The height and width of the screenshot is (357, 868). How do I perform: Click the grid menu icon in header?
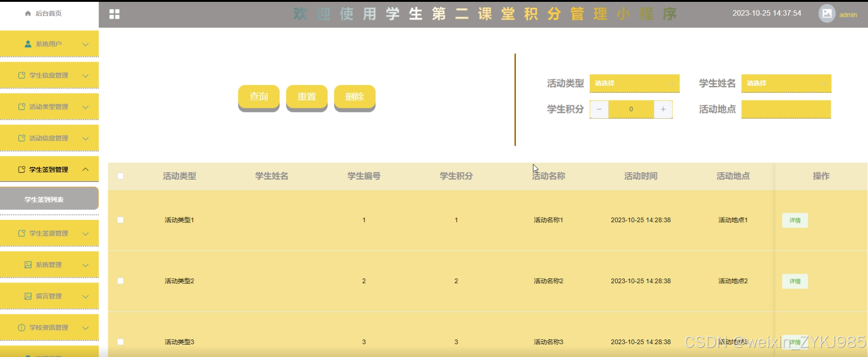coord(114,14)
